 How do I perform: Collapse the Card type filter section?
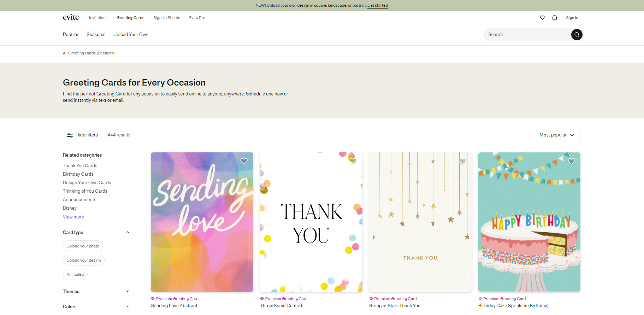tap(128, 232)
